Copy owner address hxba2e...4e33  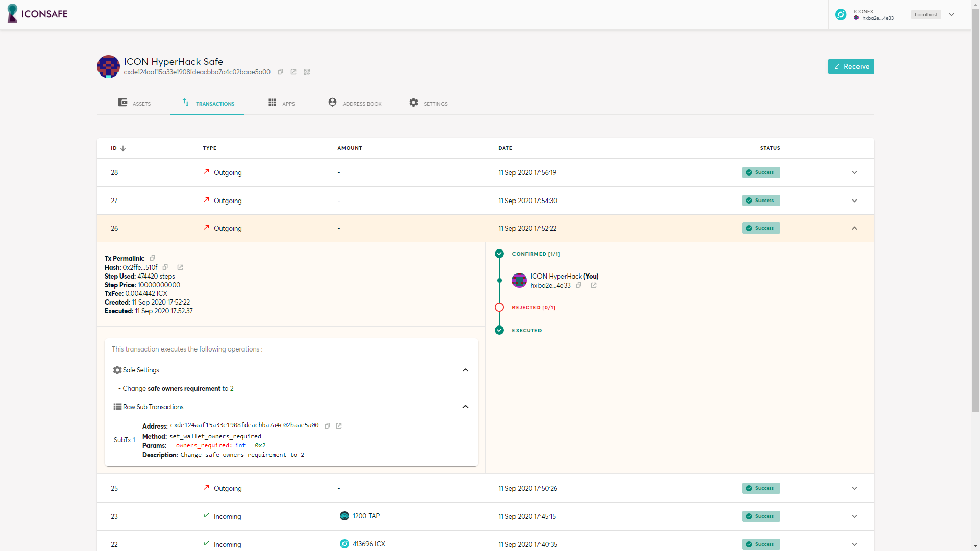(579, 285)
